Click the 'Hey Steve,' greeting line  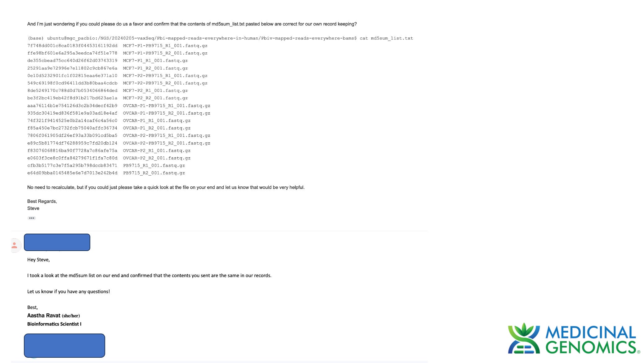click(x=38, y=260)
